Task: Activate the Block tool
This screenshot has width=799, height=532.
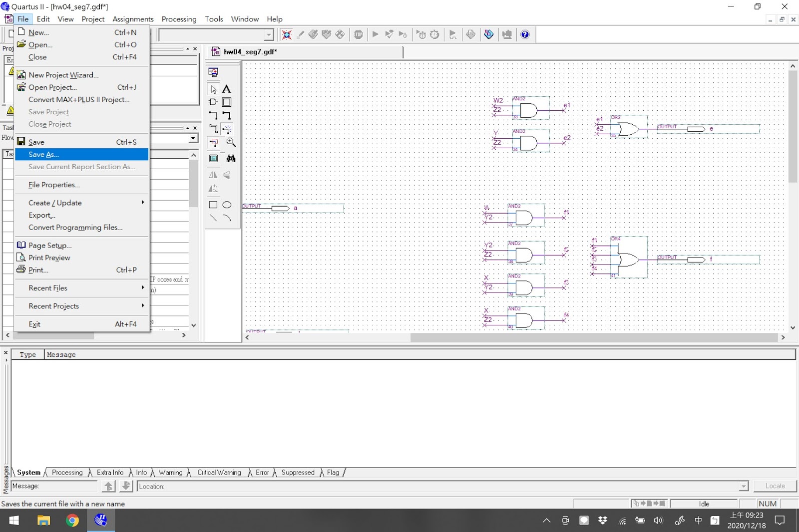Action: click(227, 102)
